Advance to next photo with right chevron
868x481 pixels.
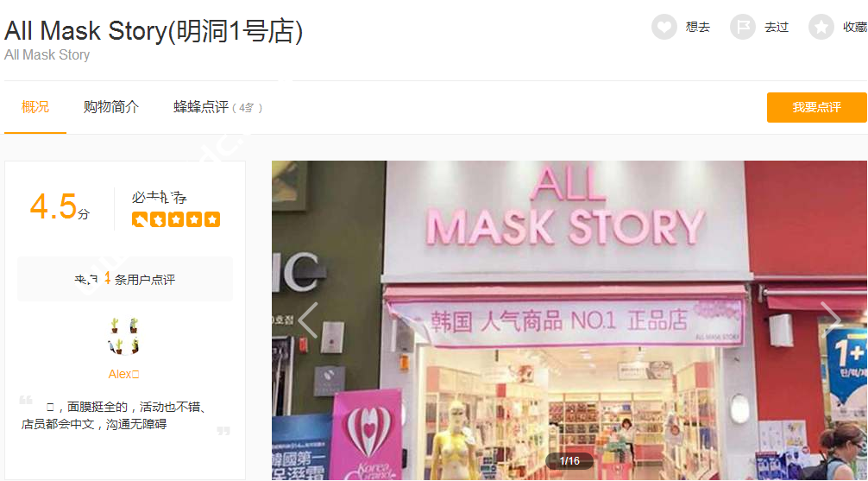(831, 320)
